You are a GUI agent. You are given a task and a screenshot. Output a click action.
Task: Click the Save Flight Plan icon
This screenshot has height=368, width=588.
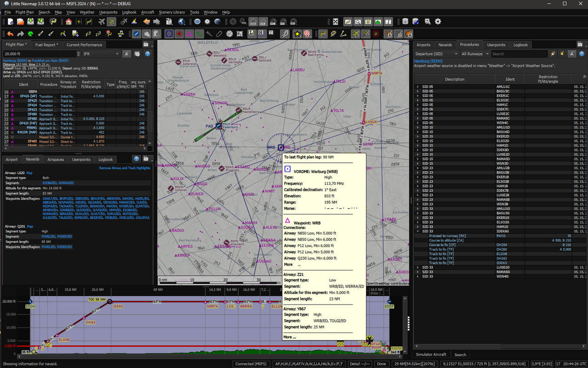pyautogui.click(x=30, y=21)
